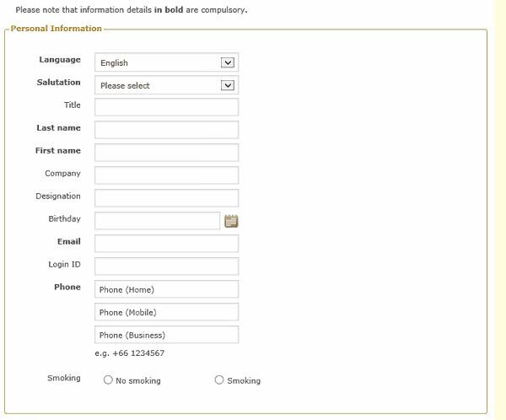Click the bold Email field label
Image resolution: width=506 pixels, height=420 pixels.
coord(69,241)
